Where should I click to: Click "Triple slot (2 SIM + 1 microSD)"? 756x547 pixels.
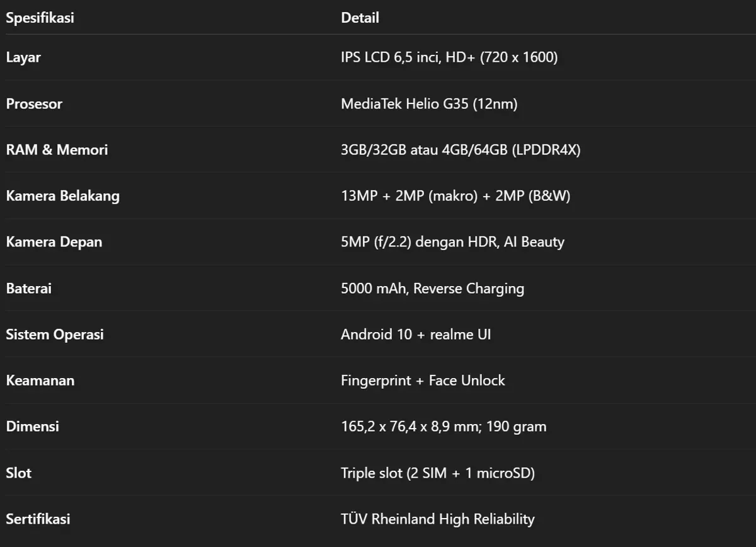click(438, 473)
